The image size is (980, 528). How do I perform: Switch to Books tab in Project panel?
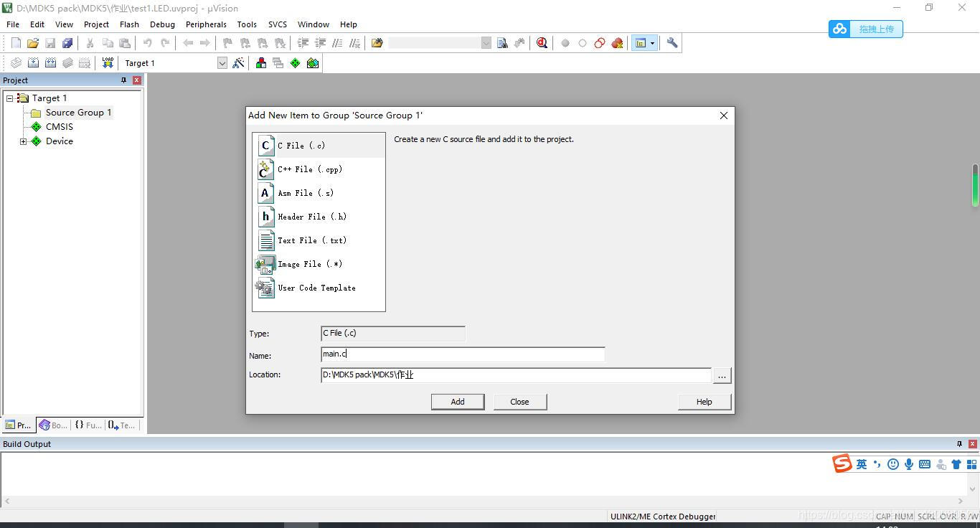tap(53, 425)
